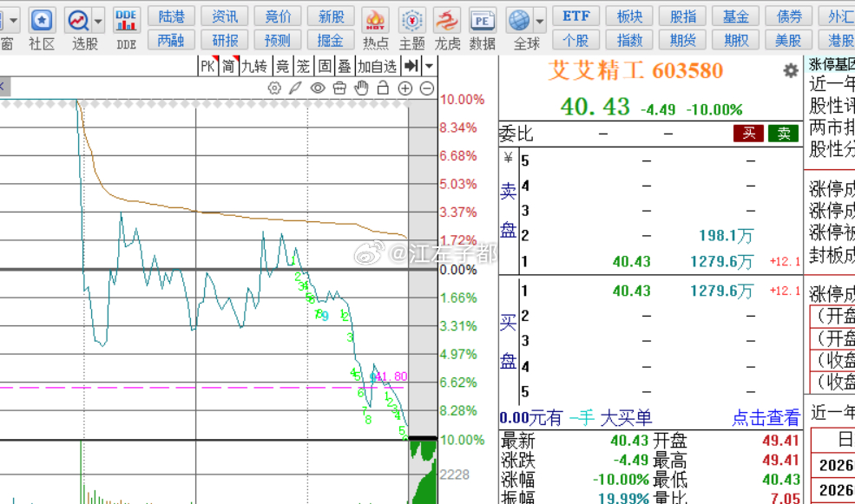Click the sell-2 volume 198.1万
The image size is (855, 504).
(726, 236)
